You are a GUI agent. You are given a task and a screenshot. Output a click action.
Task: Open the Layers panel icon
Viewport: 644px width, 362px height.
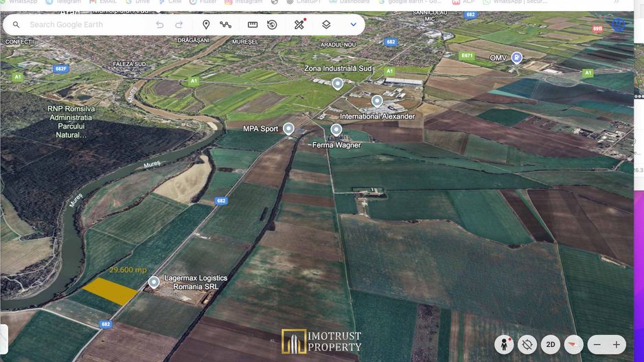click(326, 25)
